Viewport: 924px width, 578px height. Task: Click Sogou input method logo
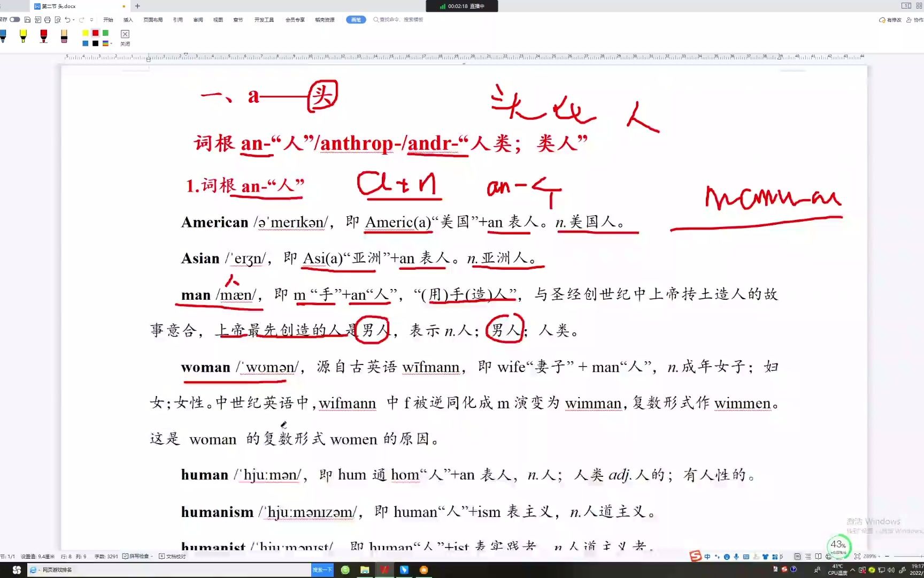click(x=695, y=557)
